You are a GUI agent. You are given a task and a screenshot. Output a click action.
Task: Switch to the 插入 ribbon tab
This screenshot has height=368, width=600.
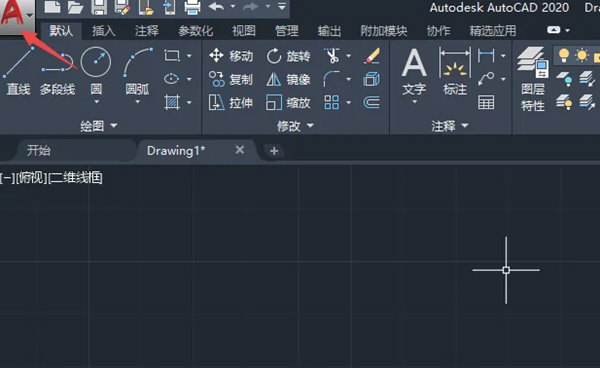coord(104,31)
